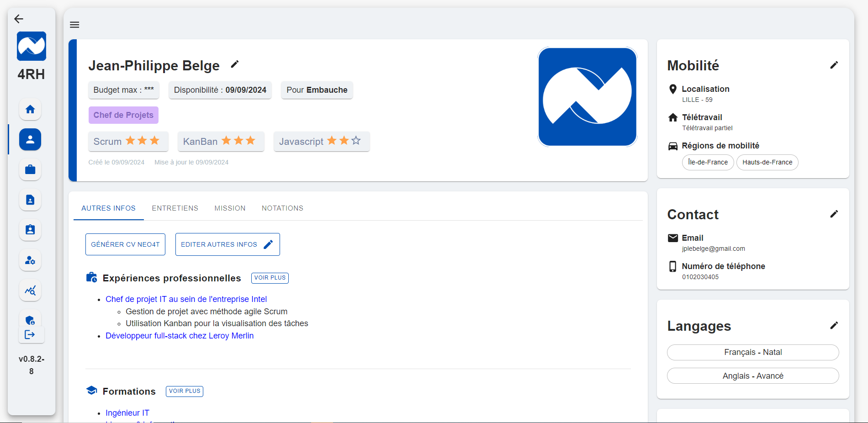This screenshot has height=423, width=868.
Task: Open the document profile icon
Action: tap(30, 200)
